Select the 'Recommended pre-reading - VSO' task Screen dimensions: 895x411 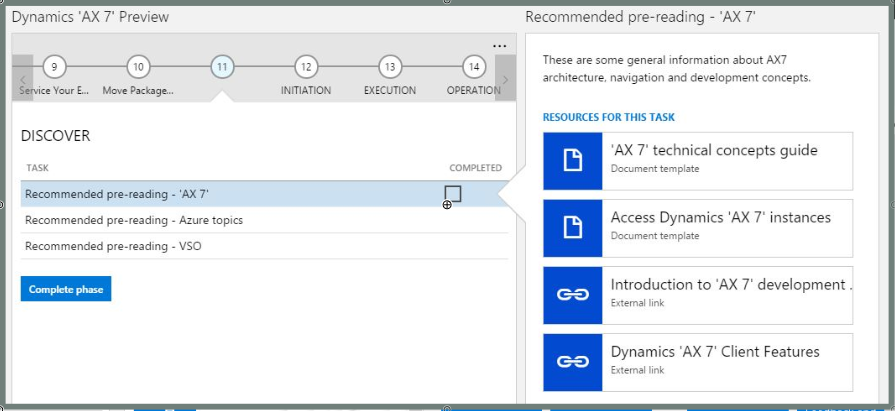(264, 246)
